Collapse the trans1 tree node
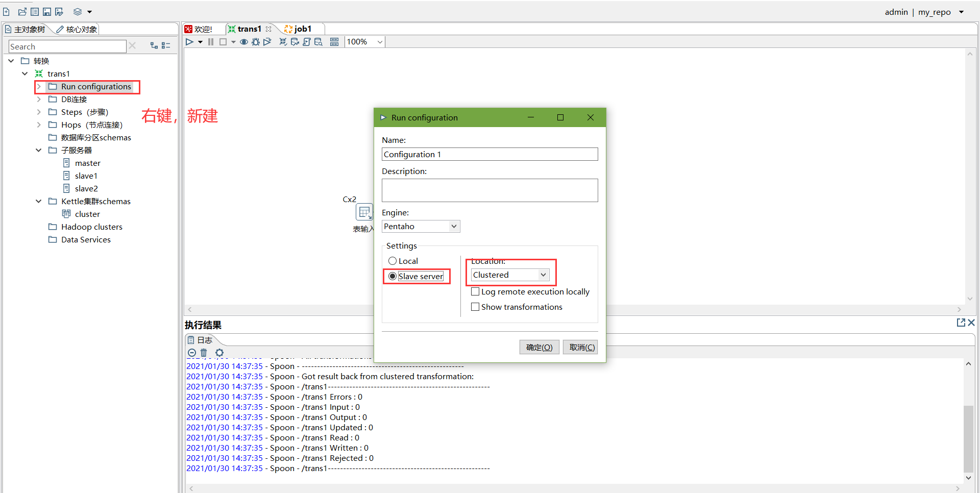The height and width of the screenshot is (493, 980). [24, 73]
